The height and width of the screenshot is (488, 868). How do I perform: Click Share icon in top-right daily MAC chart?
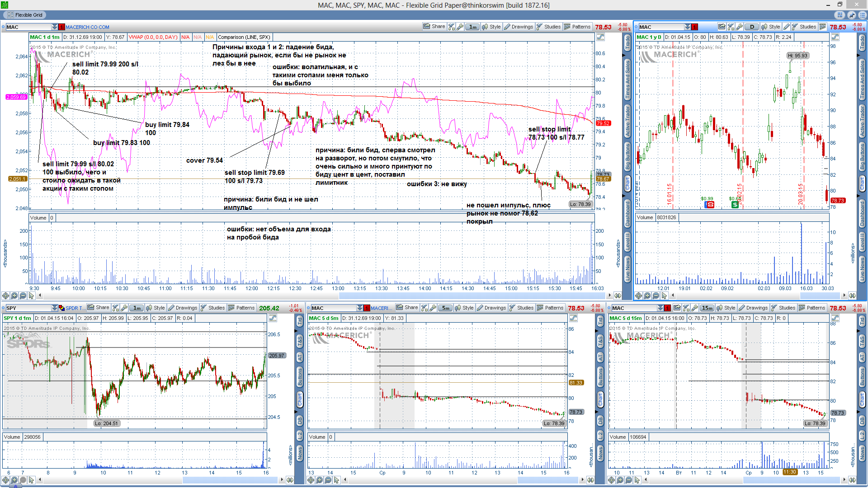pos(722,27)
